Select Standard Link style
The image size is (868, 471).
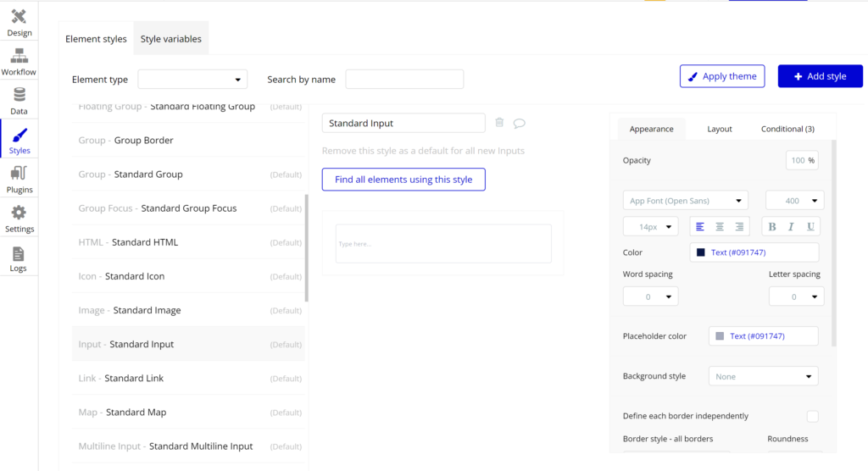click(188, 378)
